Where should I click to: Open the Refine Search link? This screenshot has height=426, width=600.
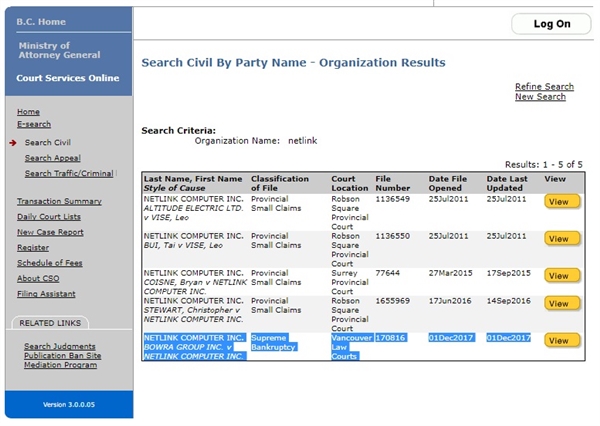coord(544,87)
